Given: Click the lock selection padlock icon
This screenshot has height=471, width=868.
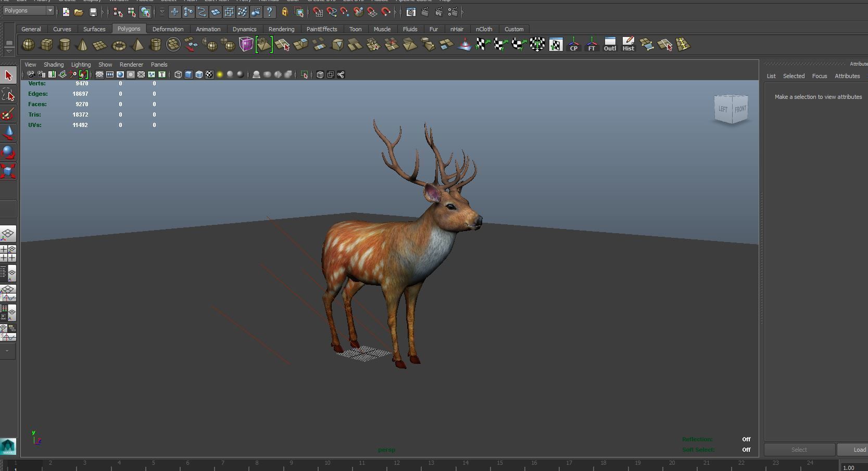Looking at the screenshot, I should coord(285,12).
